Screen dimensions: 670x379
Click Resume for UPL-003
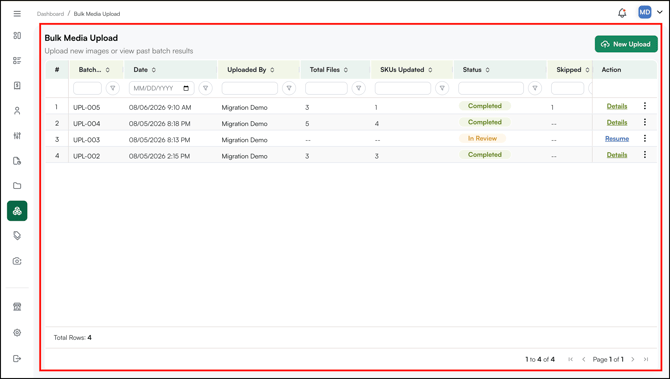coord(617,139)
